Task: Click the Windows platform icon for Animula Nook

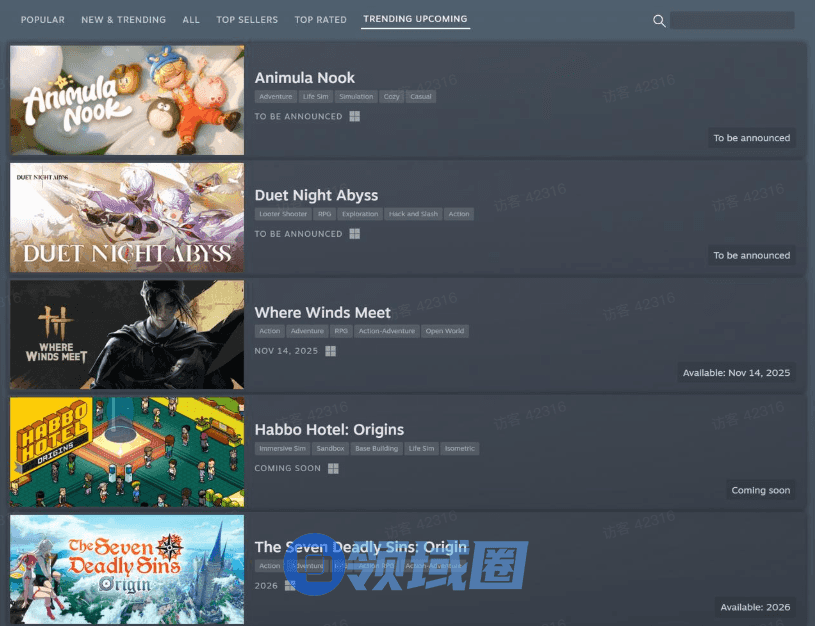Action: (x=354, y=117)
